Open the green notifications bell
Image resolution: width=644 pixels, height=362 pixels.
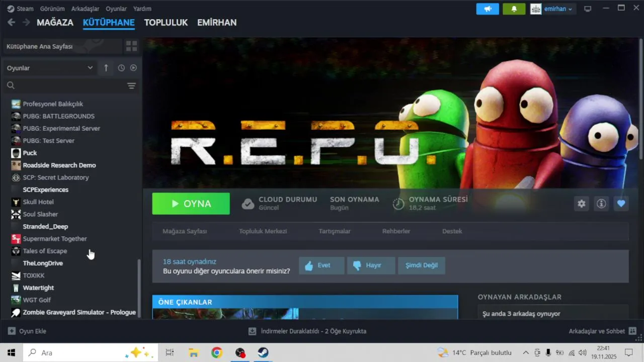click(514, 9)
